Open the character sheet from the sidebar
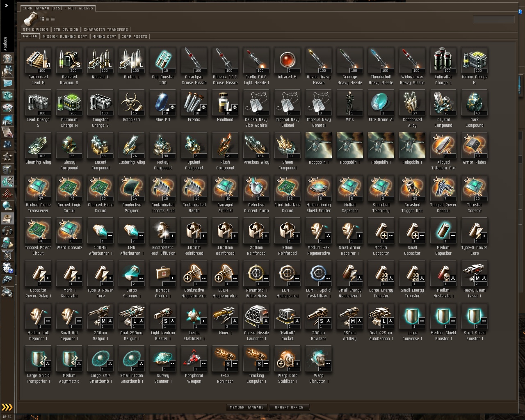Viewport: 525px width, 420px height. point(7,58)
